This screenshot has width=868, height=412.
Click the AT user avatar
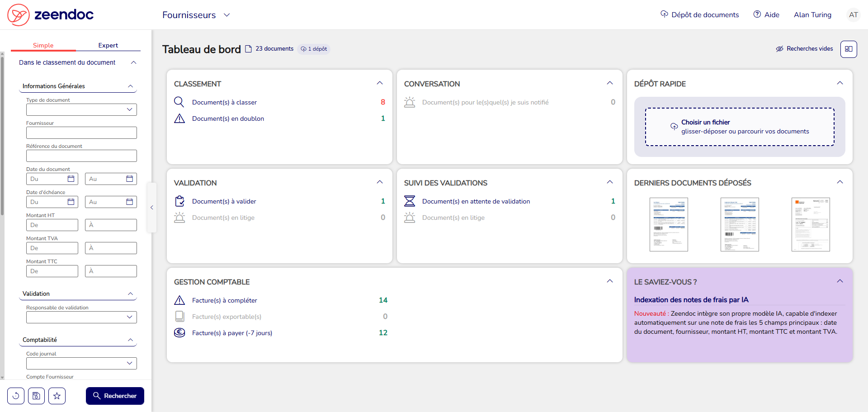(x=853, y=15)
